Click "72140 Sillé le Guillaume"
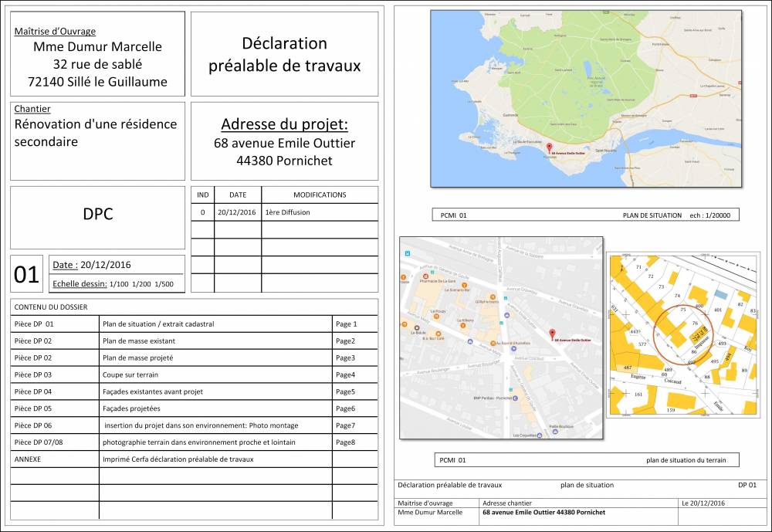The height and width of the screenshot is (532, 772). point(97,82)
